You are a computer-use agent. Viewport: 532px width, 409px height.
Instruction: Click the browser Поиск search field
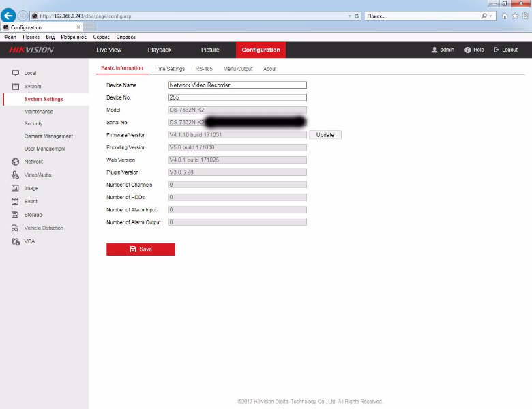(x=422, y=16)
